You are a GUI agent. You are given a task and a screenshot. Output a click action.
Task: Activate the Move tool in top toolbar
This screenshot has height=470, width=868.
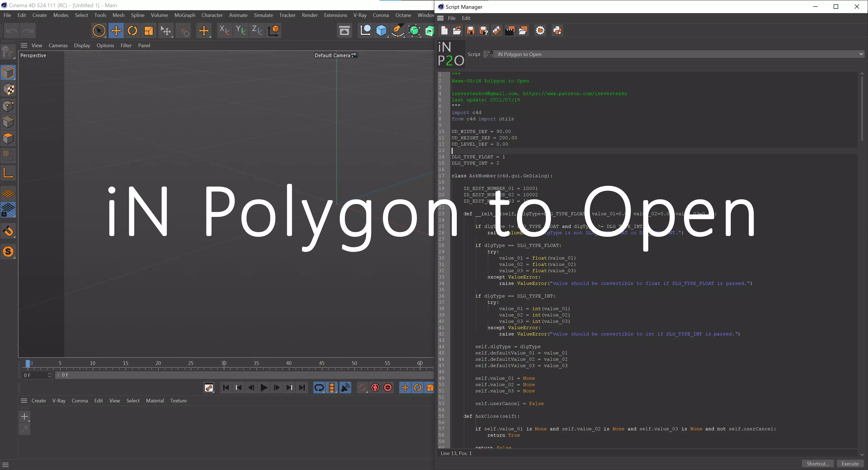pos(116,31)
